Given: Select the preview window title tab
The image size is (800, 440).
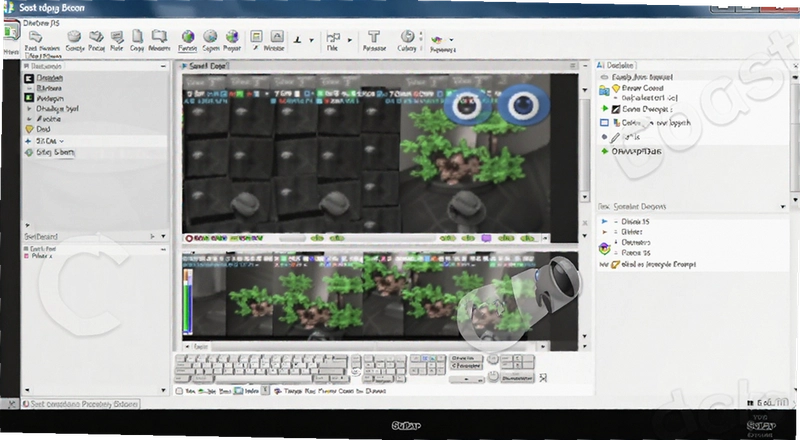Looking at the screenshot, I should pos(204,66).
